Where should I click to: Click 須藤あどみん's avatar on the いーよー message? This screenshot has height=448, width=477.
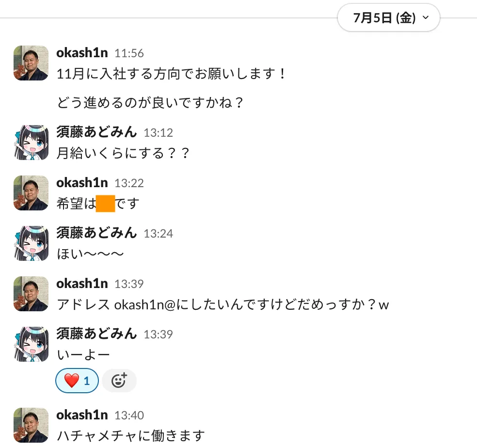[x=31, y=344]
